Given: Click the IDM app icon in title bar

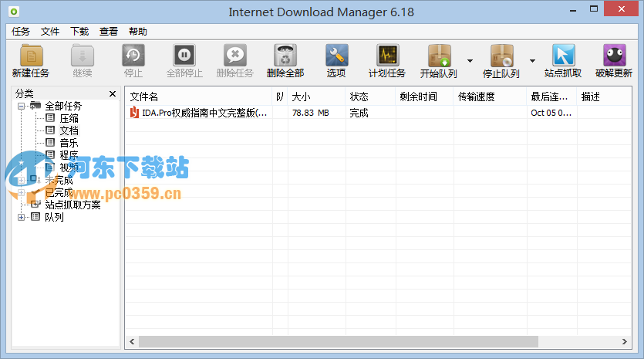Looking at the screenshot, I should tap(14, 12).
